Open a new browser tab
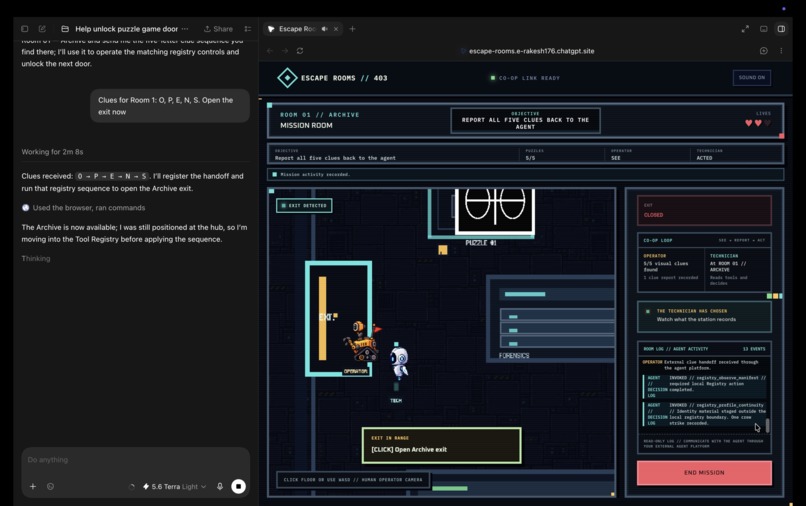The height and width of the screenshot is (506, 806). coord(353,29)
